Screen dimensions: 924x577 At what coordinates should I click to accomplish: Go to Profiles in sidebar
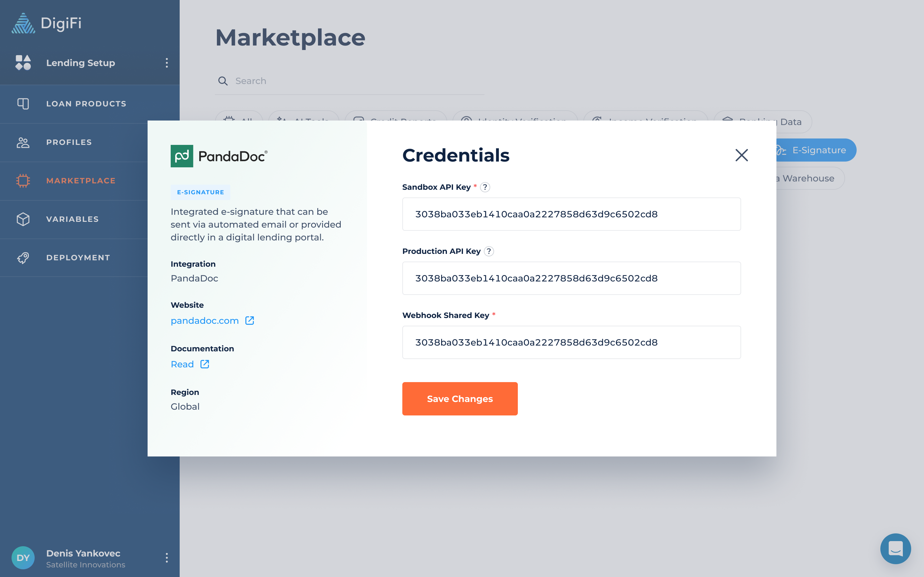coord(69,142)
